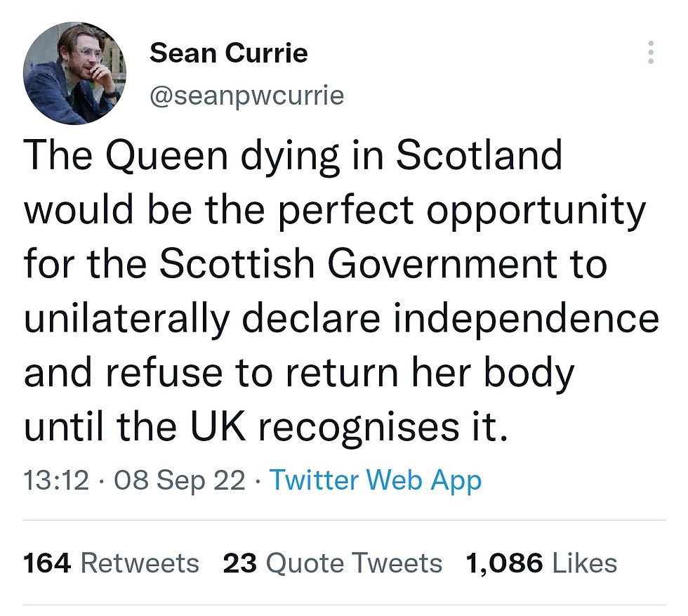Screen dimensions: 688x616
Task: Click the word "Scotland" in the first line
Action: [x=479, y=157]
